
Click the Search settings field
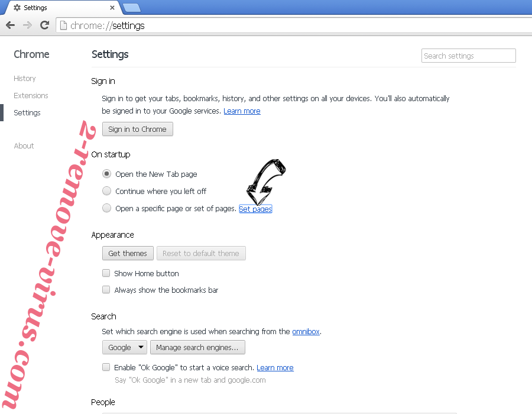point(469,56)
